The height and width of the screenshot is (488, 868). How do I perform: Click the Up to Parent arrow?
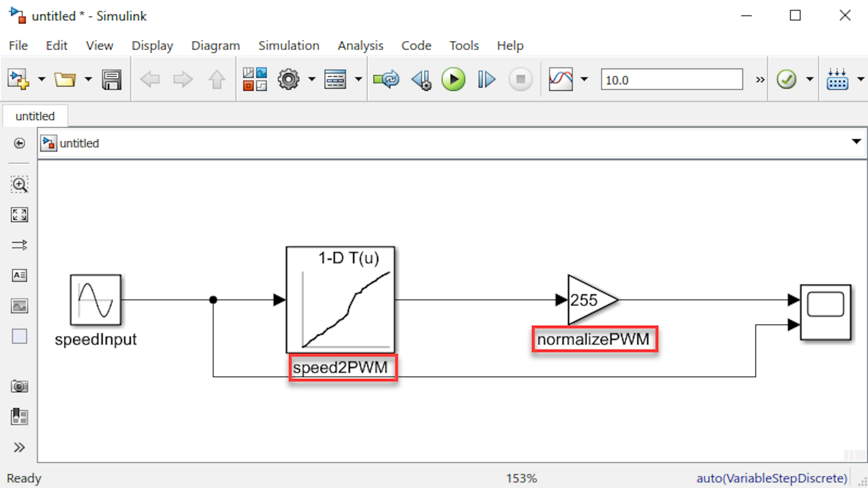217,80
